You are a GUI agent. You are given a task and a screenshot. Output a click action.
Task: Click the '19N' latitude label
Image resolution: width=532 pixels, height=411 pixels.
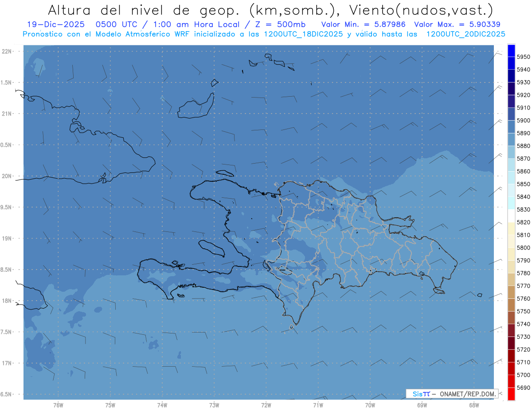tap(7, 239)
